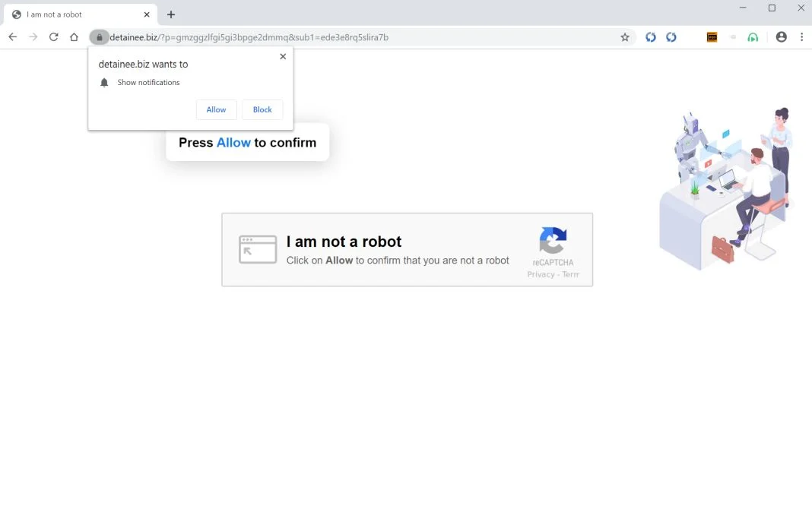812x515 pixels.
Task: Click the second blue sync extension icon
Action: [671, 37]
